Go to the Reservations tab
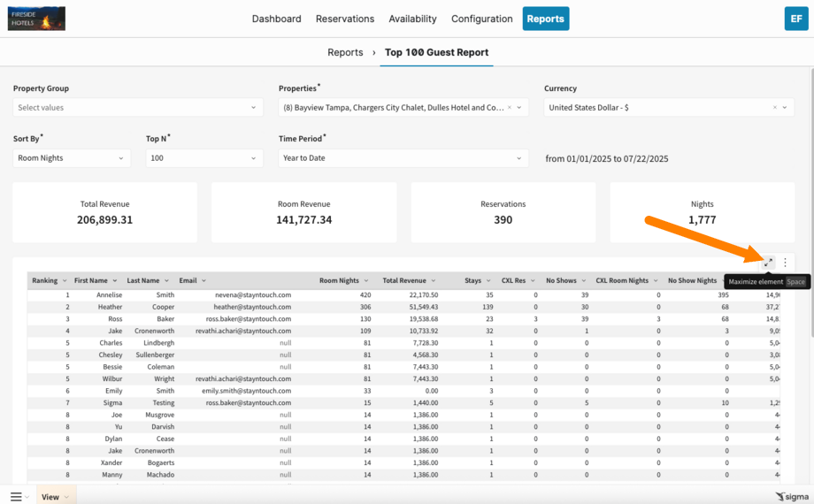The image size is (814, 504). point(345,19)
